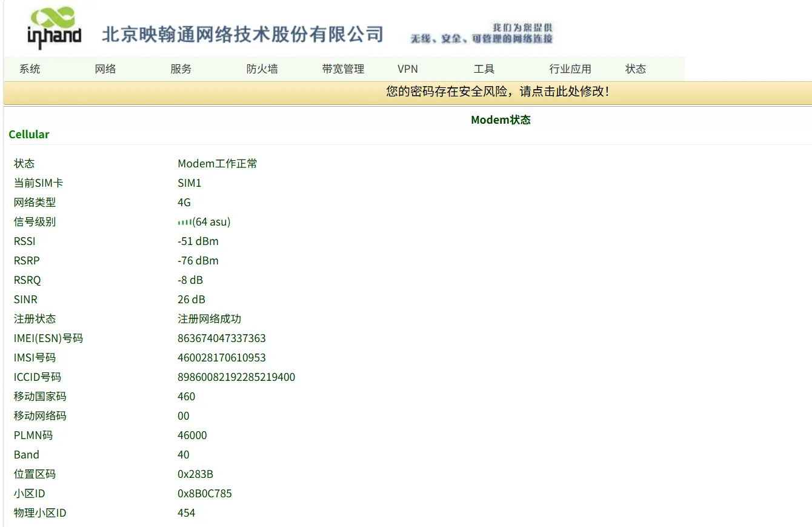Select the RSRP value -76 dBm
Image resolution: width=812 pixels, height=527 pixels.
click(x=198, y=261)
